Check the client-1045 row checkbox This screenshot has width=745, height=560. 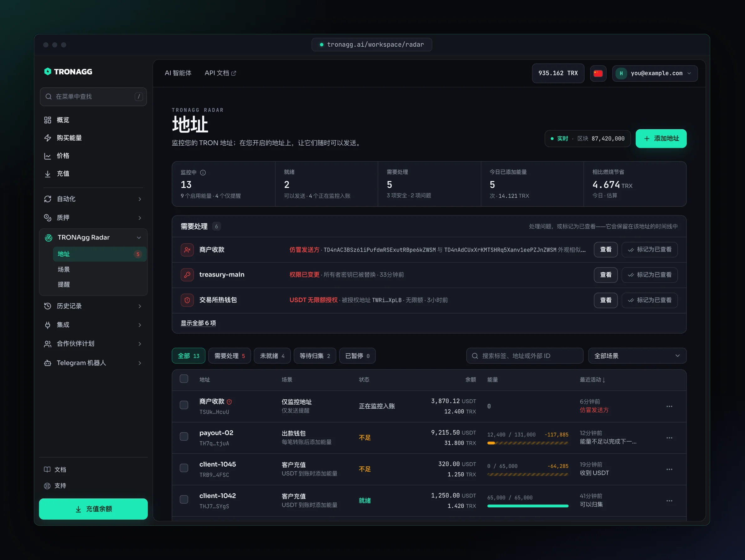pyautogui.click(x=184, y=468)
